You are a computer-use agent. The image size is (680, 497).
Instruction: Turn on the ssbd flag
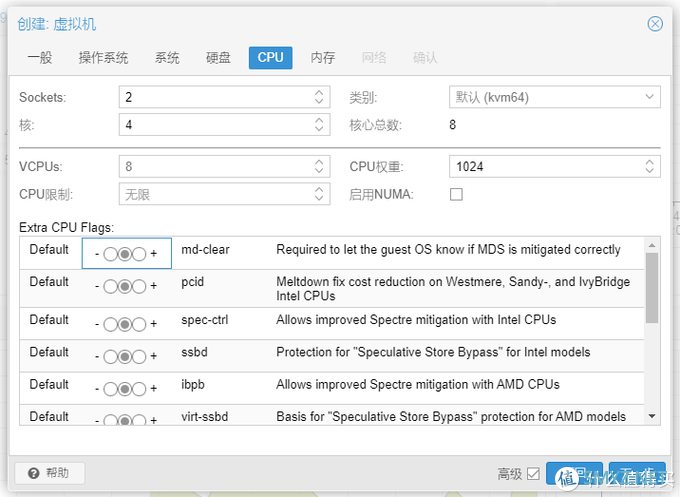click(x=139, y=356)
